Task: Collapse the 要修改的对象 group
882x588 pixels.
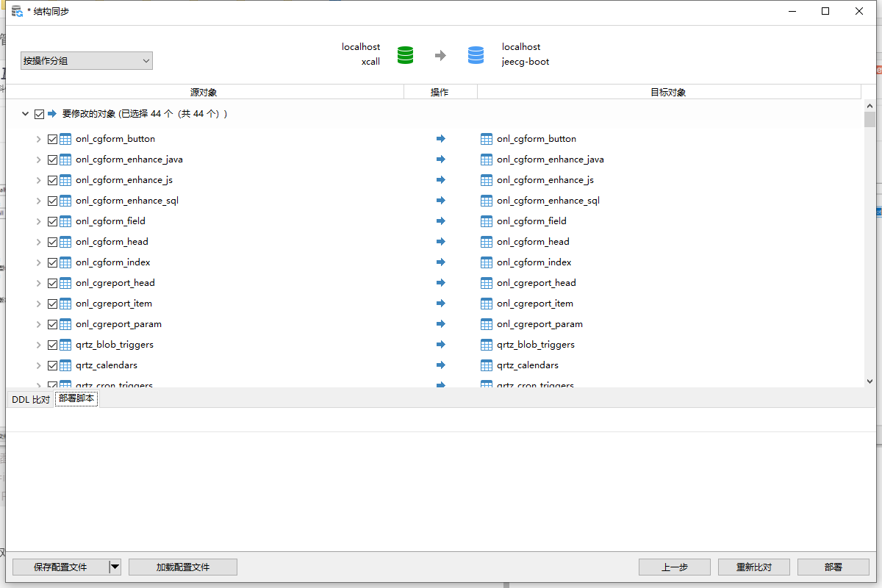Action: pos(26,113)
